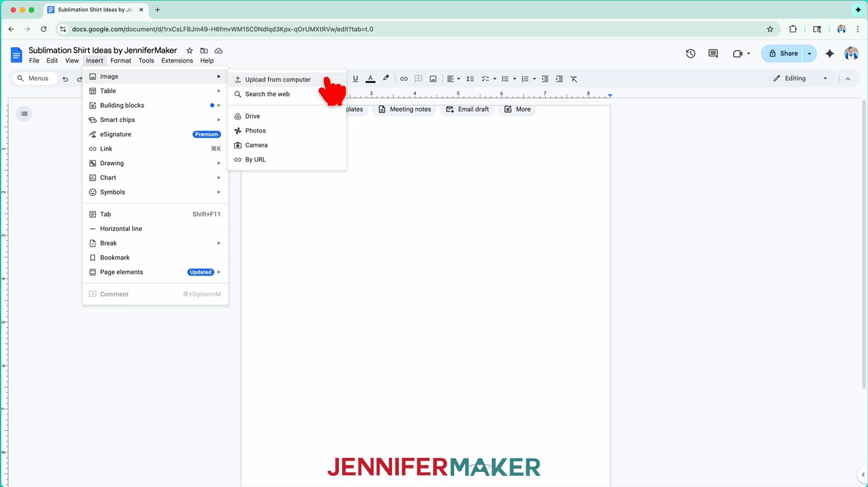Click the Share button
Screen dimensions: 868x487
click(782, 54)
